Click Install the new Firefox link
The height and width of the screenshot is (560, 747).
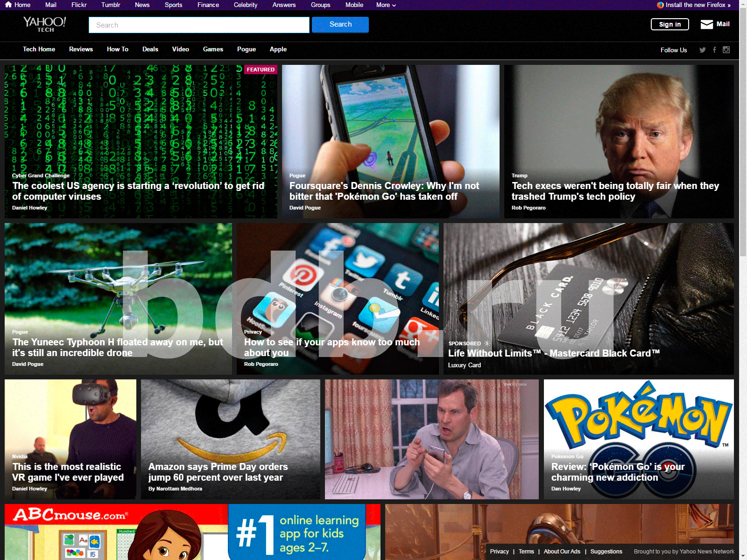pyautogui.click(x=698, y=5)
